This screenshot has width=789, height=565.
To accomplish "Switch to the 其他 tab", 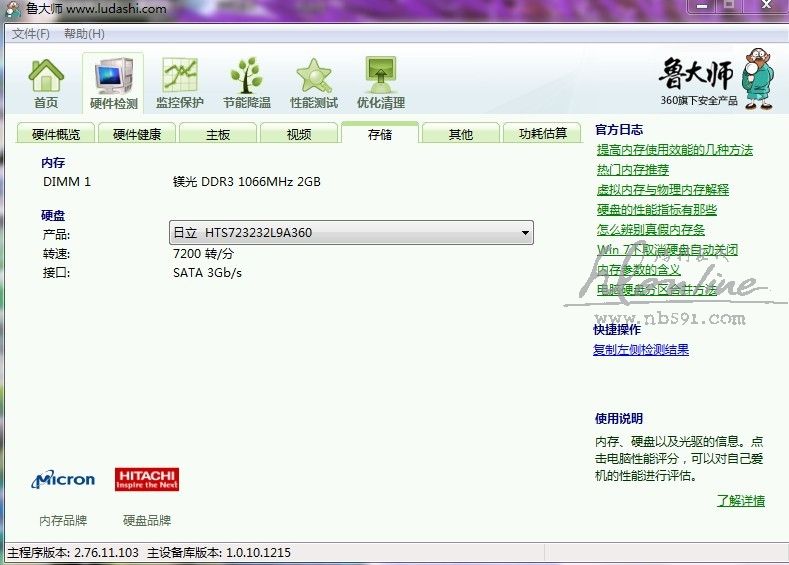I will pyautogui.click(x=461, y=133).
